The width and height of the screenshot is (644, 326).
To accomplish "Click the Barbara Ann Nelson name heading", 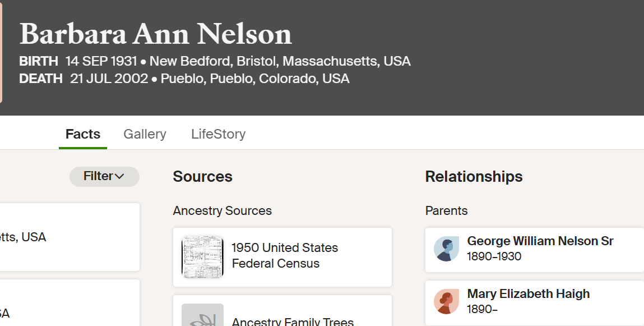I will coord(156,34).
